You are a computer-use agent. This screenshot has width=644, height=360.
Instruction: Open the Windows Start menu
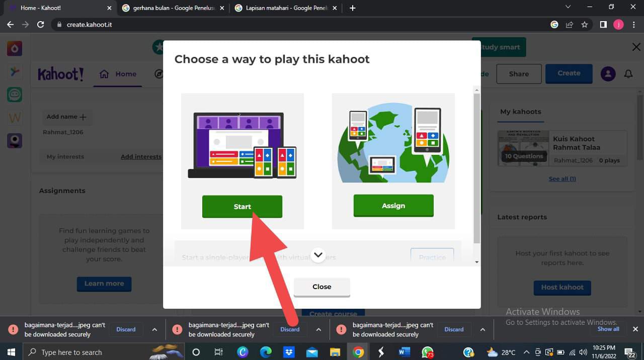[11, 352]
